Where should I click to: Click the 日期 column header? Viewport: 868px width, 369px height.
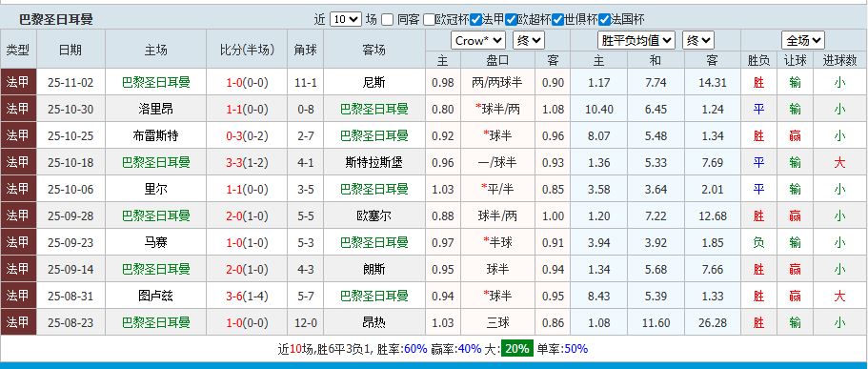(71, 50)
